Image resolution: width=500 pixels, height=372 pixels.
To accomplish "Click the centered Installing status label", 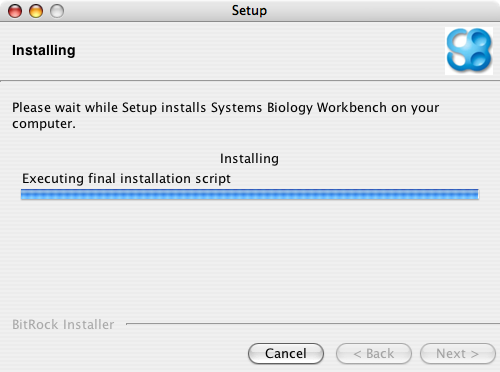I will (249, 159).
